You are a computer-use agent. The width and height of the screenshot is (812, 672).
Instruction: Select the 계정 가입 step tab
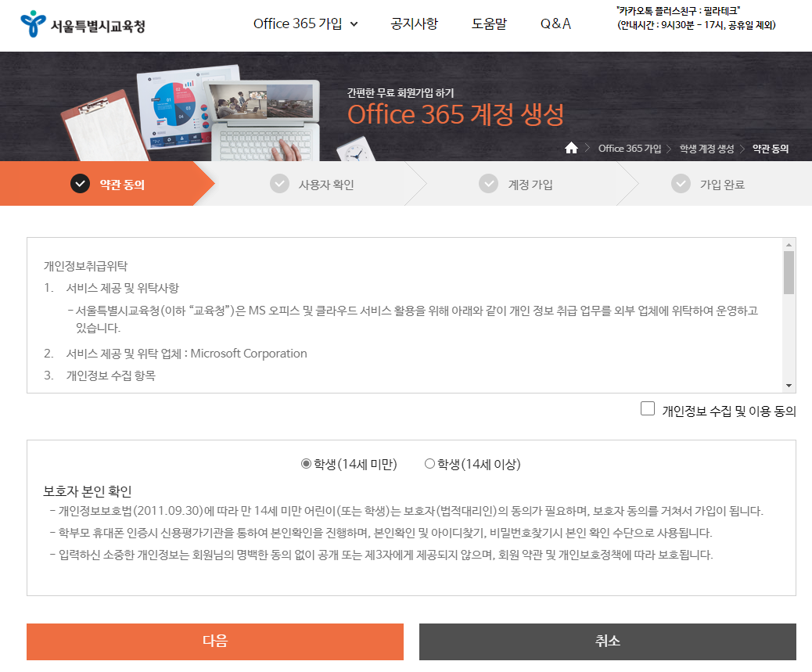(x=520, y=184)
